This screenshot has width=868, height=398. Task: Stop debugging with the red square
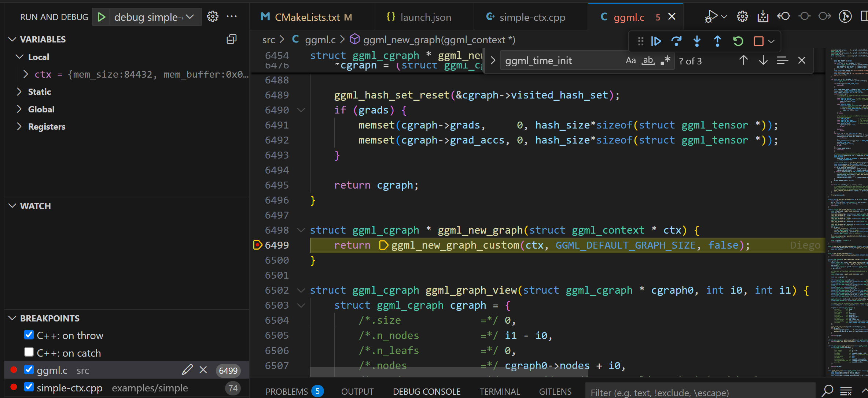tap(758, 41)
